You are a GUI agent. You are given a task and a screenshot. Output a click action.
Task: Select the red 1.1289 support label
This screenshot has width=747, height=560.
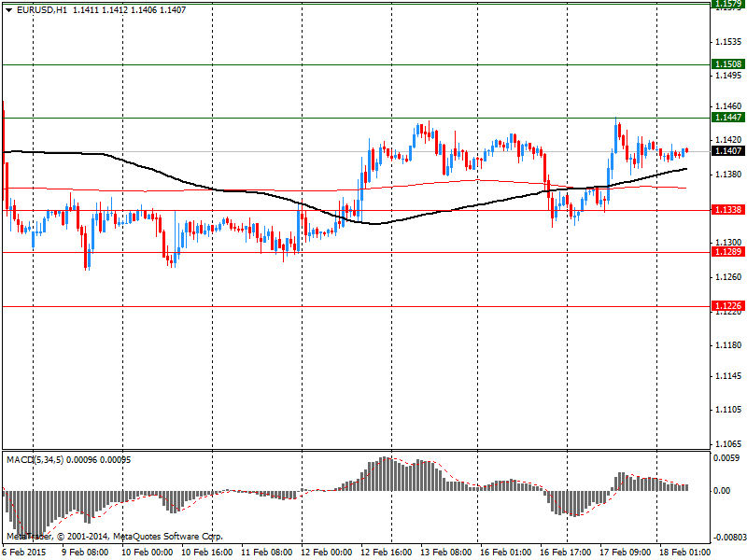tap(728, 251)
